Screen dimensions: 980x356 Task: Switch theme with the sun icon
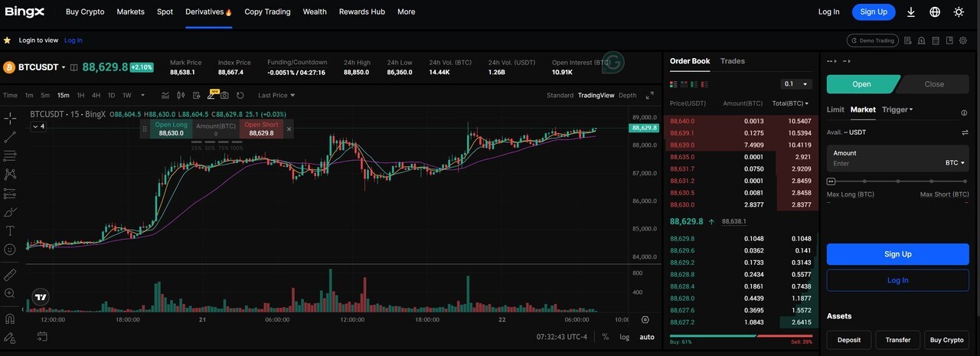(959, 11)
